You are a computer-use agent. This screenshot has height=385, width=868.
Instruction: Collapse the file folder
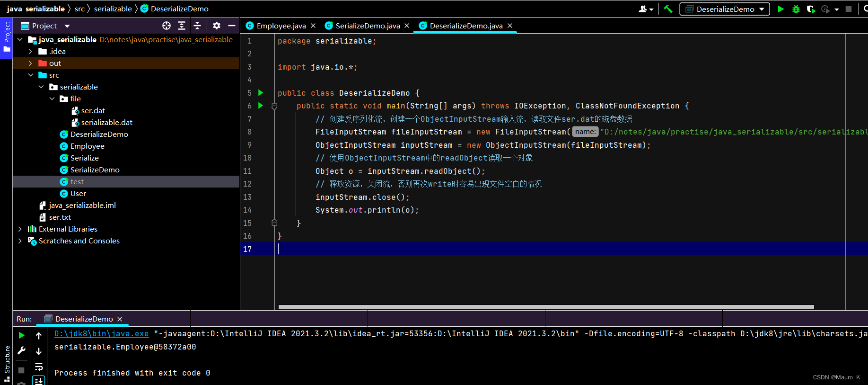tap(52, 98)
